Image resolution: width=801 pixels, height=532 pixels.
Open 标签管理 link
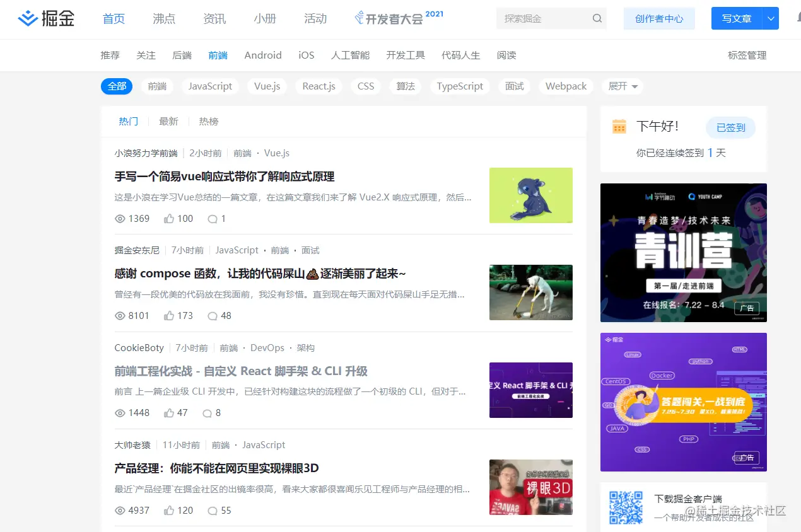(x=747, y=55)
